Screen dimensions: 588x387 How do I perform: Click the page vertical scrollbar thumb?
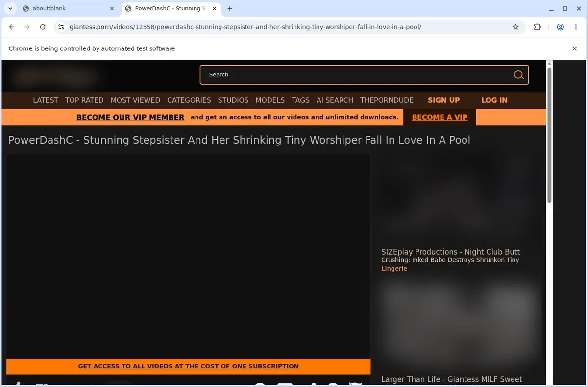549,135
